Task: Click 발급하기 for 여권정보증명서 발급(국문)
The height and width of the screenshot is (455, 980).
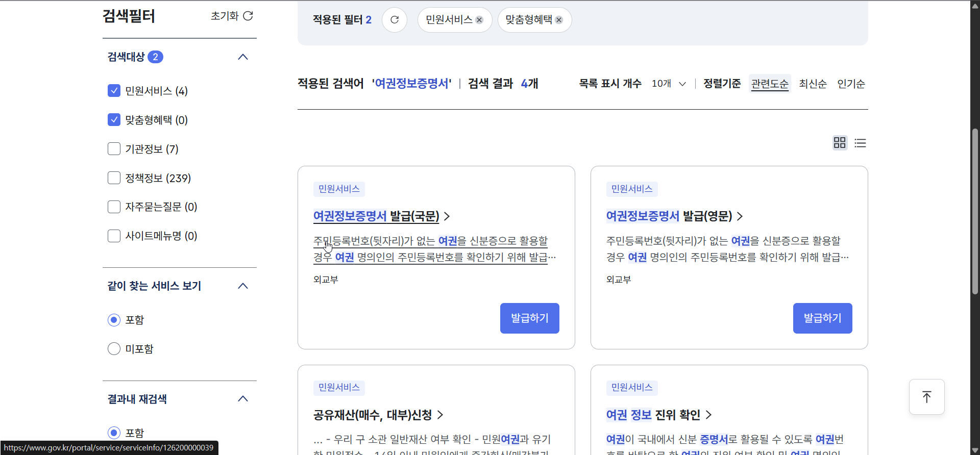Action: tap(530, 318)
